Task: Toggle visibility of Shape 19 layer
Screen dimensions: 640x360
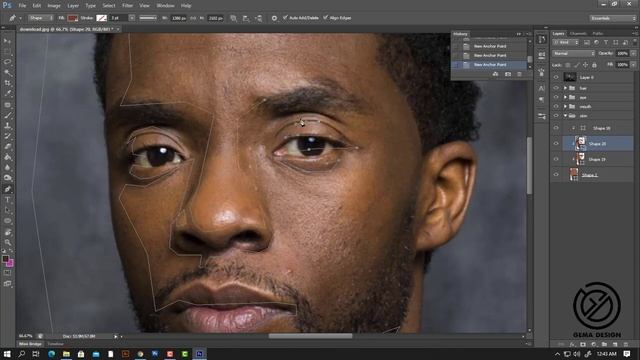Action: tap(556, 159)
